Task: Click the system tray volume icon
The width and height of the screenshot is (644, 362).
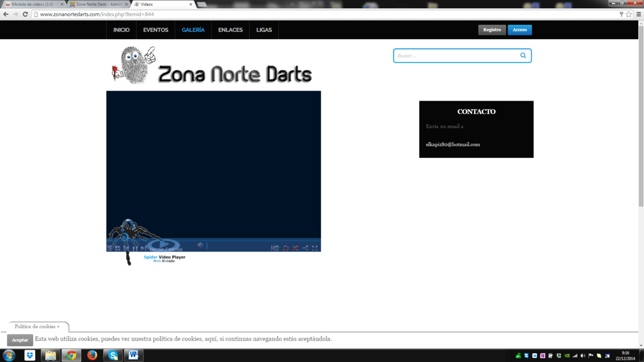Action: click(583, 356)
